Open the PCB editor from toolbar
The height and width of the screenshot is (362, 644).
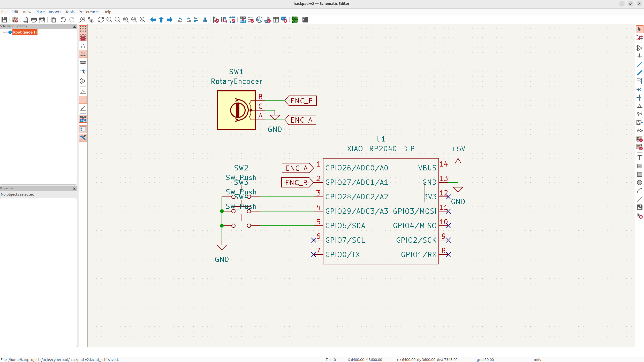[294, 20]
